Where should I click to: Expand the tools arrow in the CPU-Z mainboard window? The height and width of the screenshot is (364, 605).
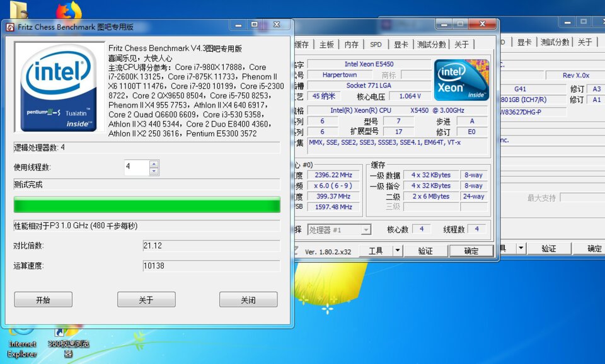pos(521,248)
